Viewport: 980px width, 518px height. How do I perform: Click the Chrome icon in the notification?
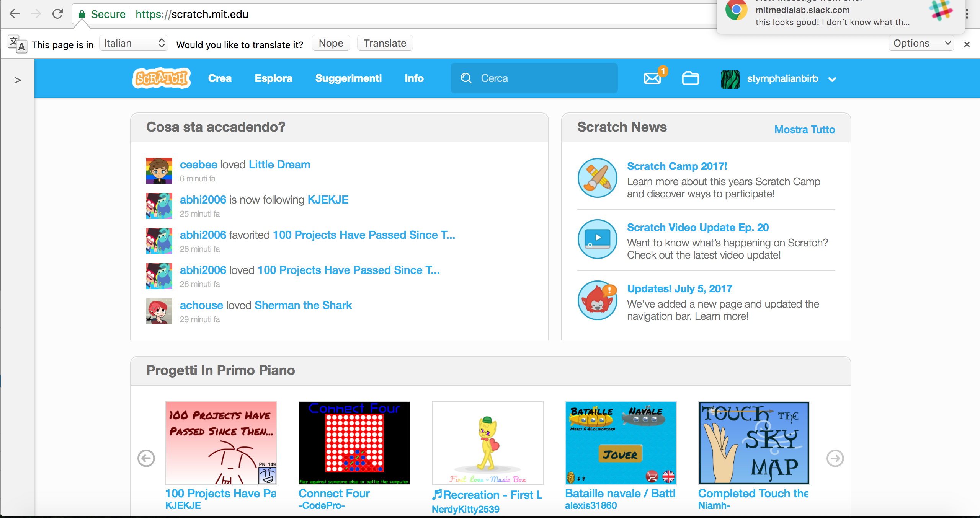(x=736, y=10)
